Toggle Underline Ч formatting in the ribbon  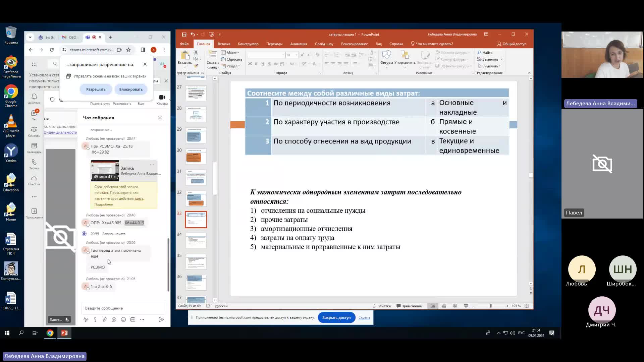pos(262,64)
